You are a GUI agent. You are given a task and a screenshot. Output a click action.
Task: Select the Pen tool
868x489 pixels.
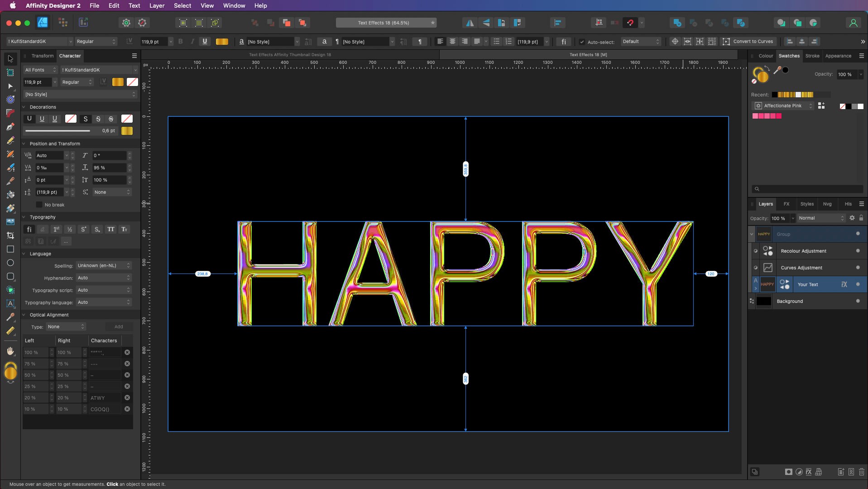click(10, 127)
